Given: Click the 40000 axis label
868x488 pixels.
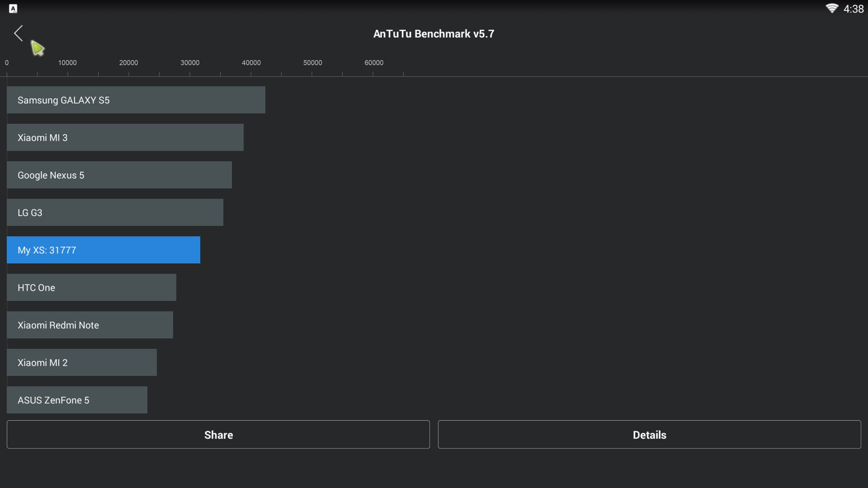Looking at the screenshot, I should pyautogui.click(x=251, y=62).
